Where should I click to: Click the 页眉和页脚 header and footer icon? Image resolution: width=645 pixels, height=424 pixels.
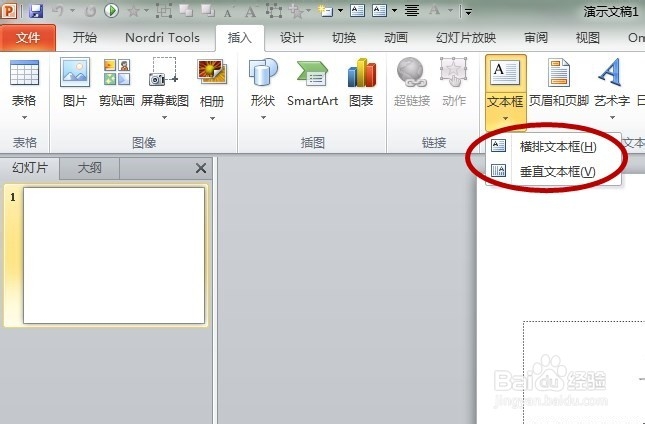(x=559, y=73)
